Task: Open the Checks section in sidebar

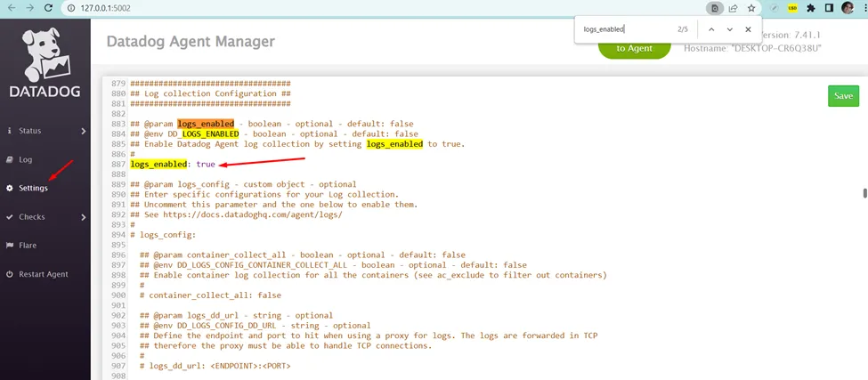Action: point(31,217)
